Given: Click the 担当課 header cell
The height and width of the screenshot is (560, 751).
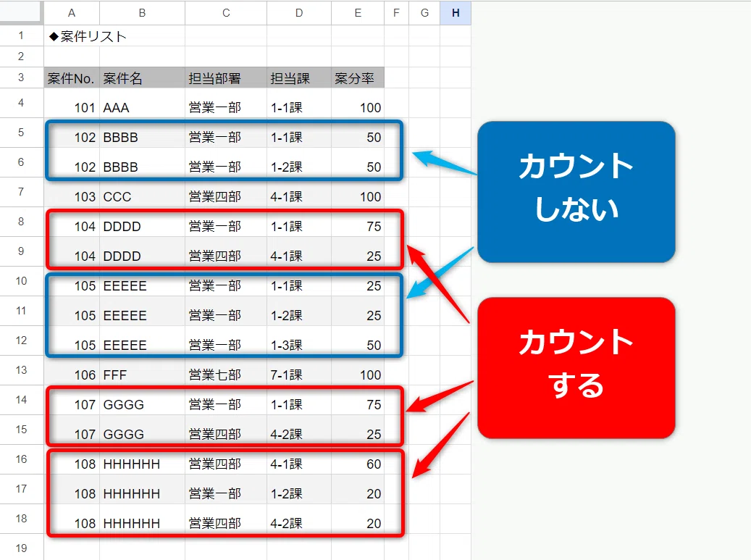Looking at the screenshot, I should pos(299,78).
